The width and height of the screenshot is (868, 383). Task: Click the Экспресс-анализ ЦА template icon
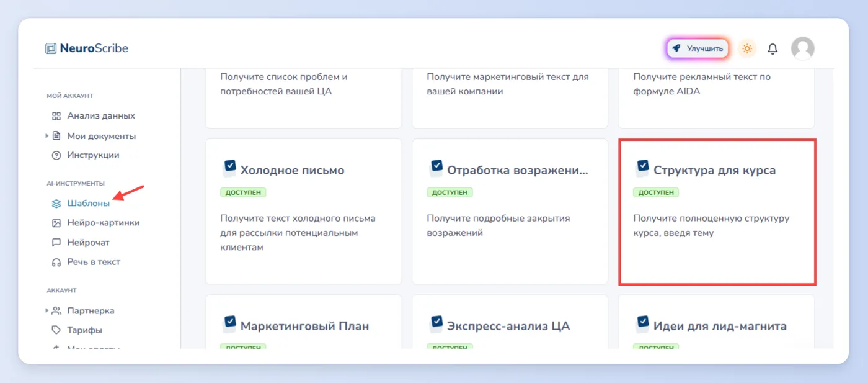[x=436, y=323]
